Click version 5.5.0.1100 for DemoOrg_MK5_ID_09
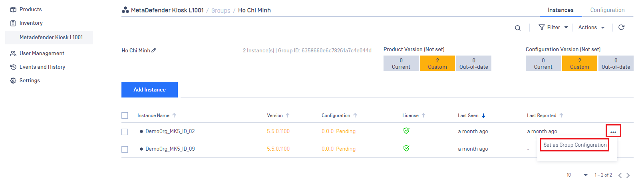Screen dimensions: 644x183 [x=278, y=149]
